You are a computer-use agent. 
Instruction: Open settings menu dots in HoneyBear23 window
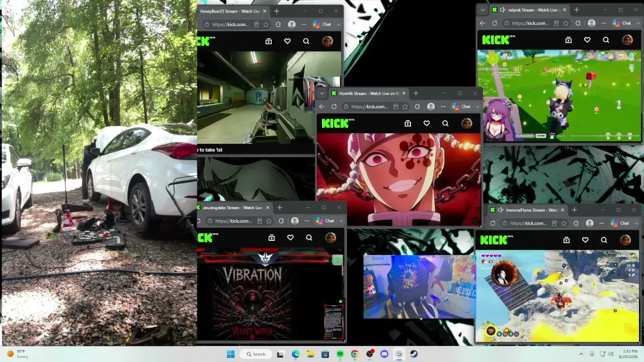tap(304, 24)
